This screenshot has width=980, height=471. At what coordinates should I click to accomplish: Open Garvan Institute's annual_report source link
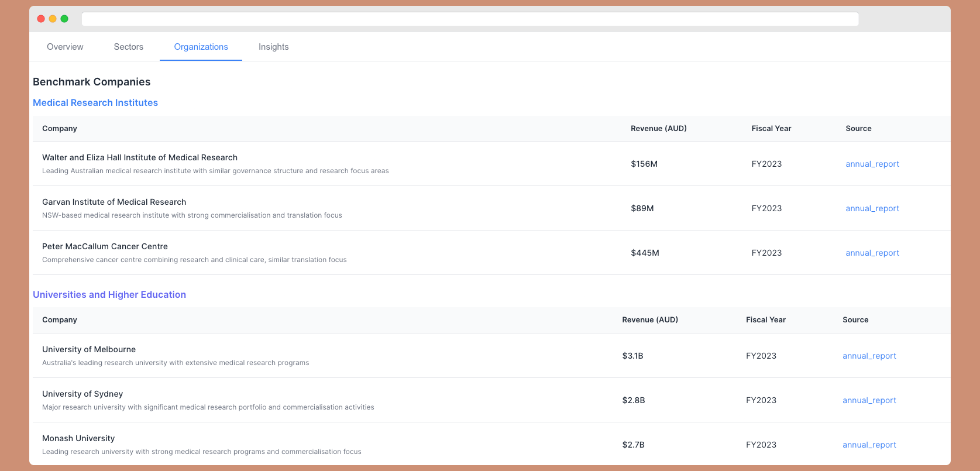(x=872, y=208)
